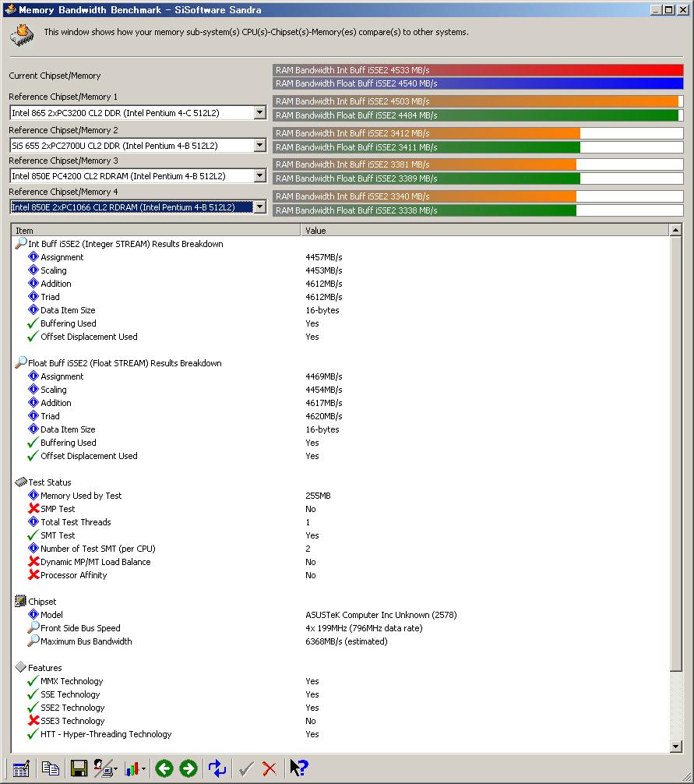694x784 pixels.
Task: Open Reference Chipset/Memory 1 dropdown arrow
Action: [260, 112]
